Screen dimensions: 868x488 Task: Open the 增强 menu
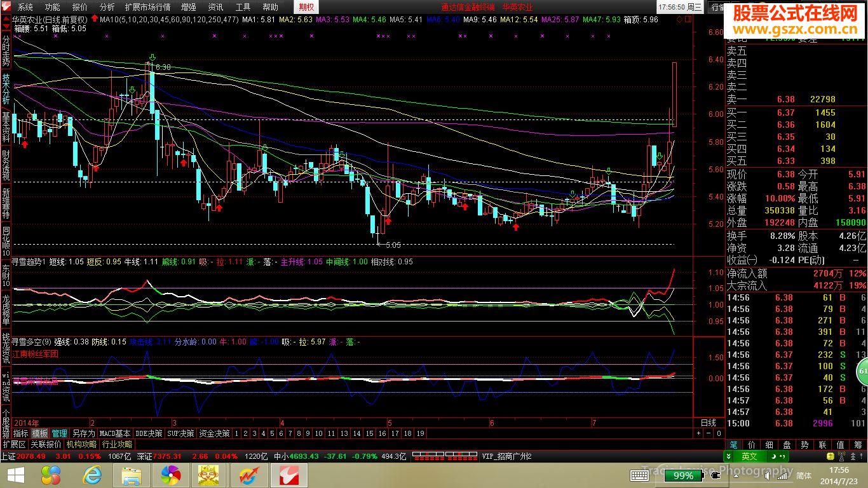tap(189, 7)
